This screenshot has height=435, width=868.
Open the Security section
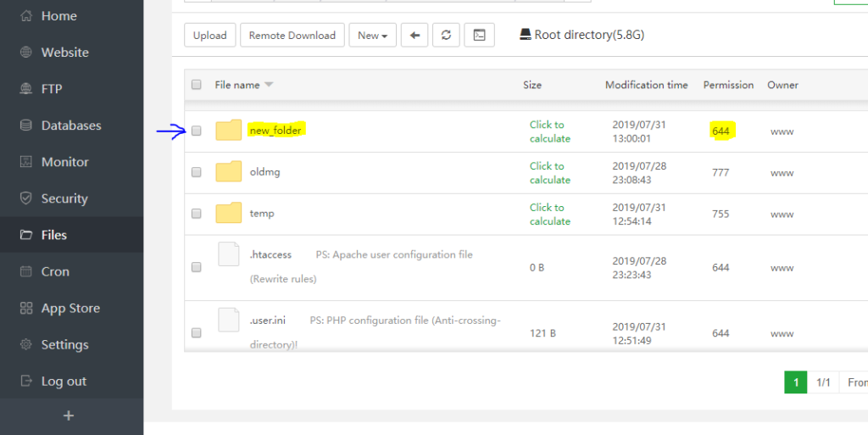point(71,198)
